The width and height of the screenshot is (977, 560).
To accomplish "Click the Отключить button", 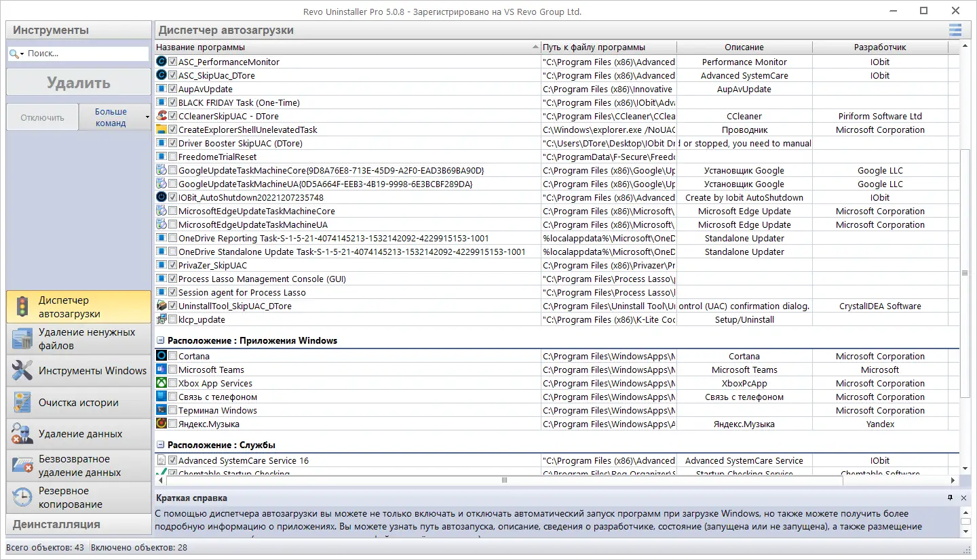I will [x=42, y=117].
